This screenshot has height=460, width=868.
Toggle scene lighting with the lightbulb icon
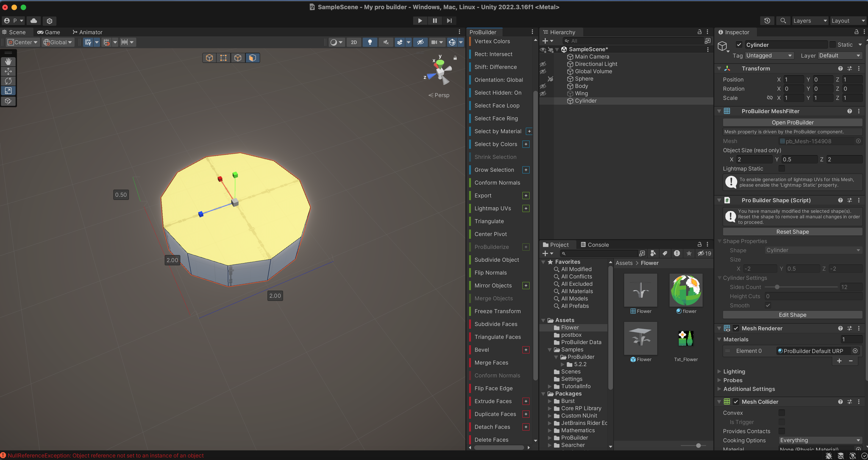[370, 42]
